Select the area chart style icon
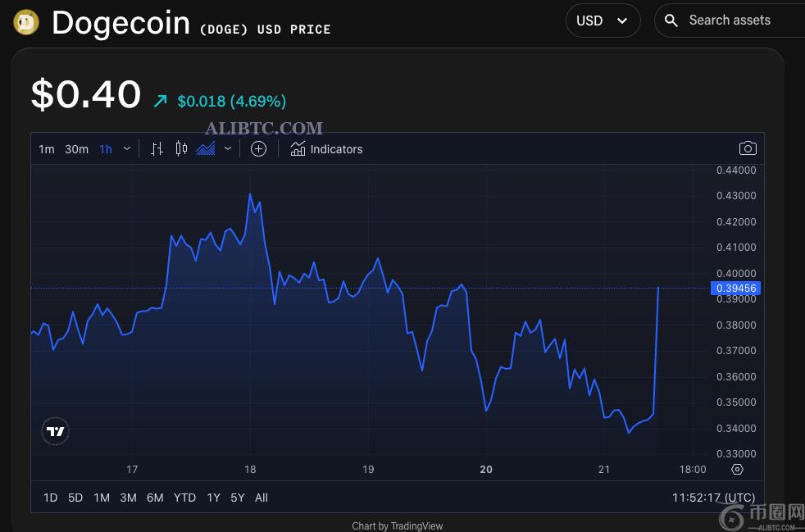The image size is (805, 532). tap(206, 149)
